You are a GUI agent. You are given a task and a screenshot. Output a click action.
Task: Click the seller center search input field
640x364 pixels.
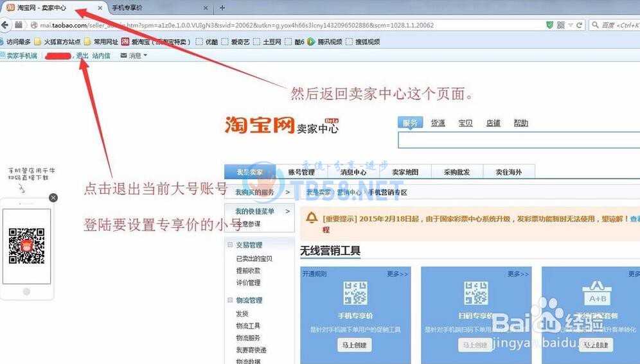click(x=519, y=140)
